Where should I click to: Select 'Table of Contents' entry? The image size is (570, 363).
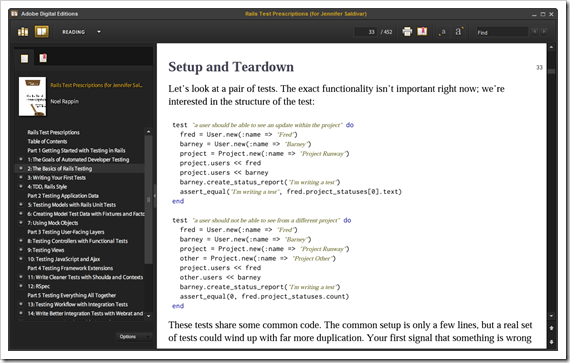pos(47,141)
